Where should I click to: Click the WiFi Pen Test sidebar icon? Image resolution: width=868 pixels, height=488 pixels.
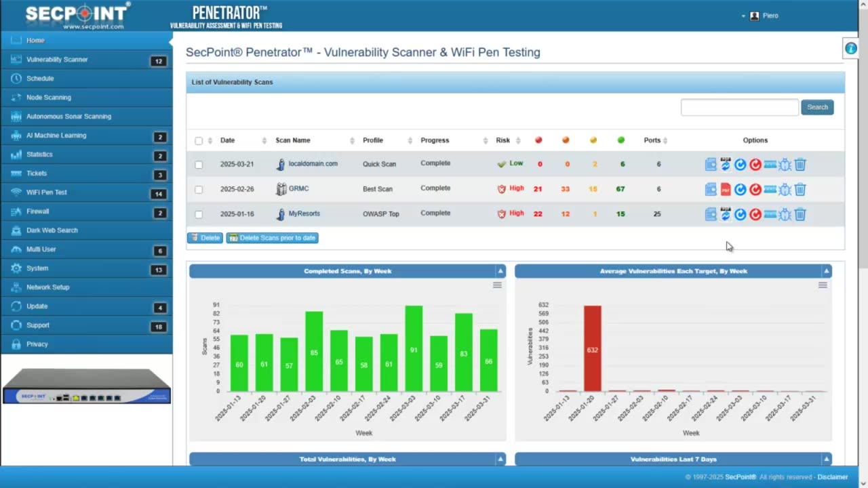point(16,192)
